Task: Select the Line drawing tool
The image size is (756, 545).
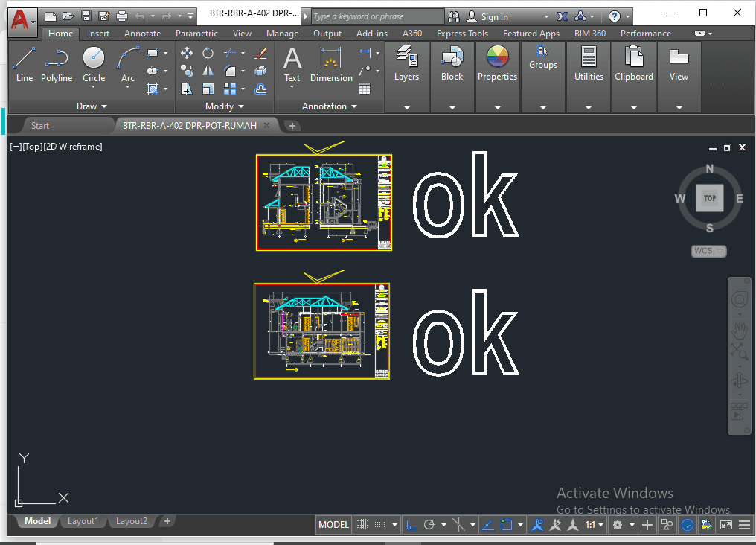Action: pos(24,64)
